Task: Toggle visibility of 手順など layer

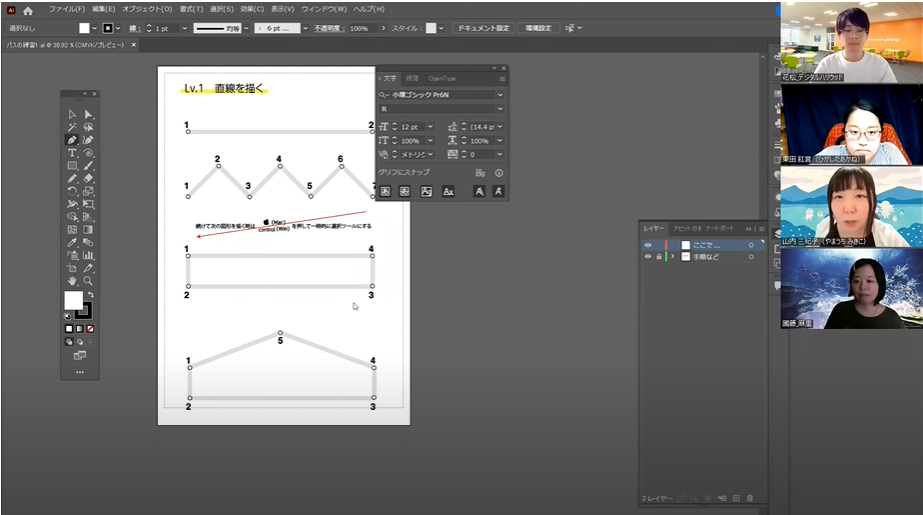Action: click(648, 257)
